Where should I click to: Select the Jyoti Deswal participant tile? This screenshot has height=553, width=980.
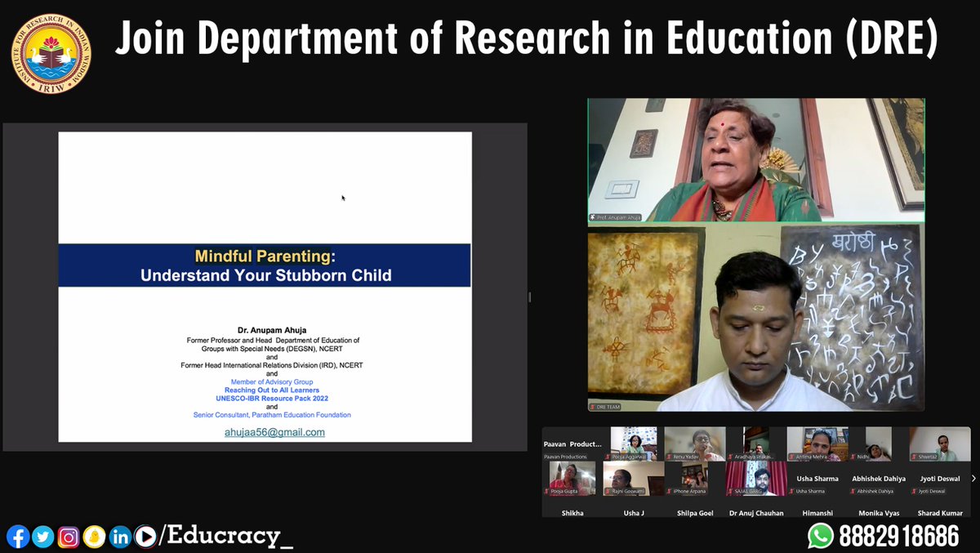click(x=940, y=479)
